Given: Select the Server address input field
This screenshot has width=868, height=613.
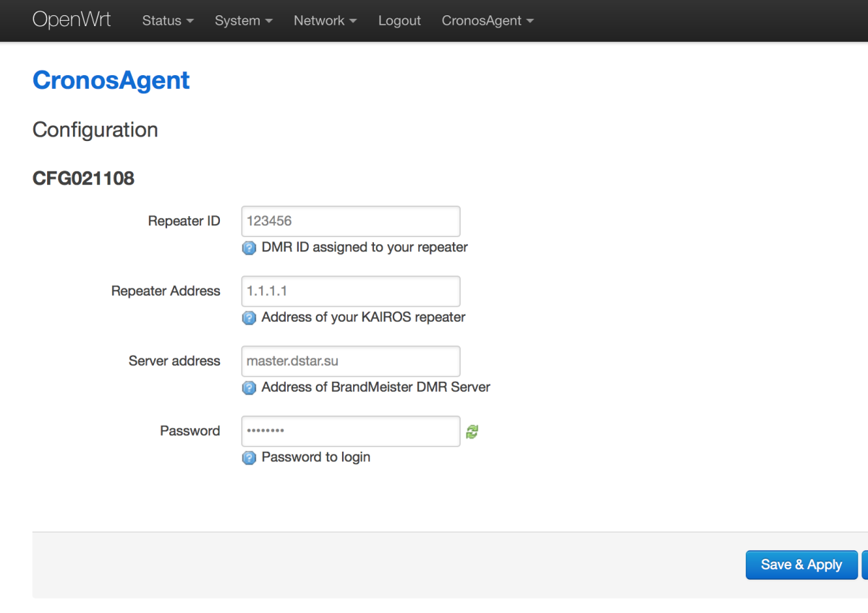Looking at the screenshot, I should pyautogui.click(x=351, y=361).
